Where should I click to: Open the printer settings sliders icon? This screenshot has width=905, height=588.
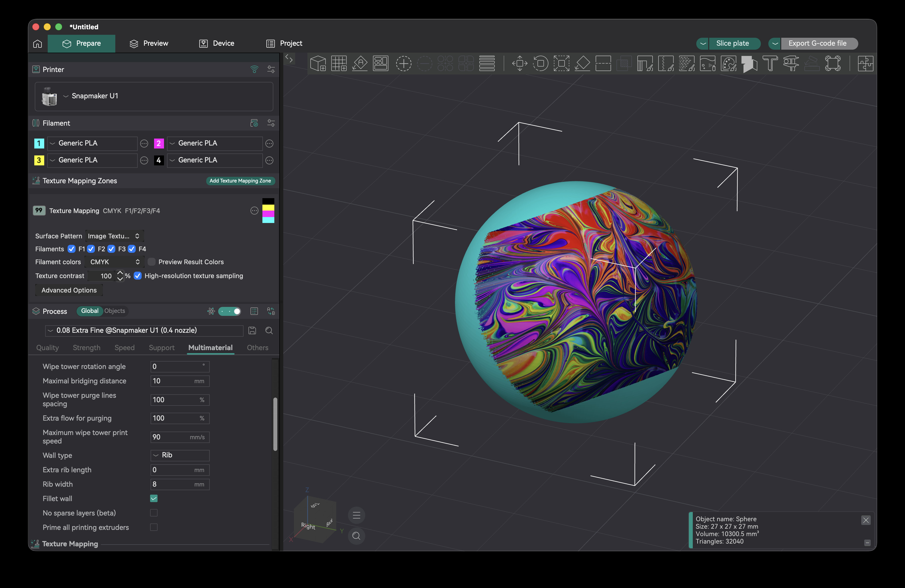271,69
